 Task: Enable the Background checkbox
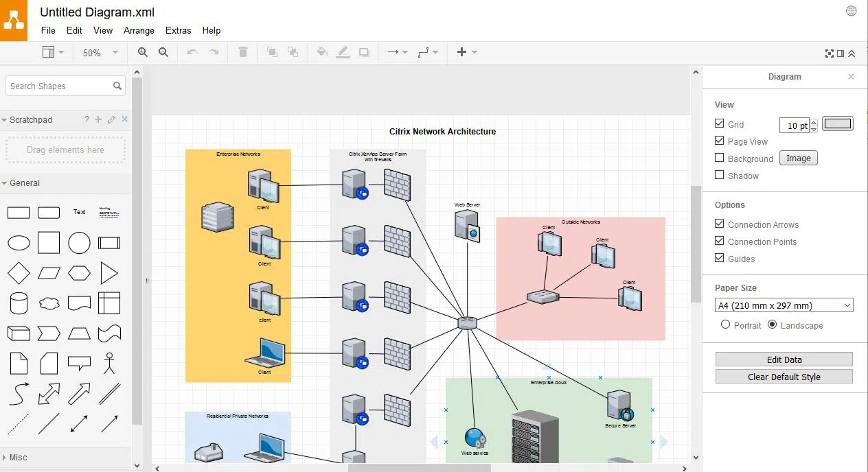click(720, 158)
